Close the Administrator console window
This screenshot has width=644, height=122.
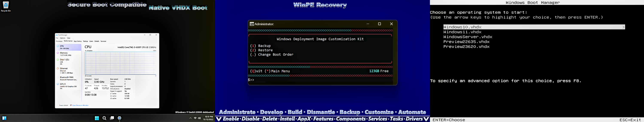[392, 24]
